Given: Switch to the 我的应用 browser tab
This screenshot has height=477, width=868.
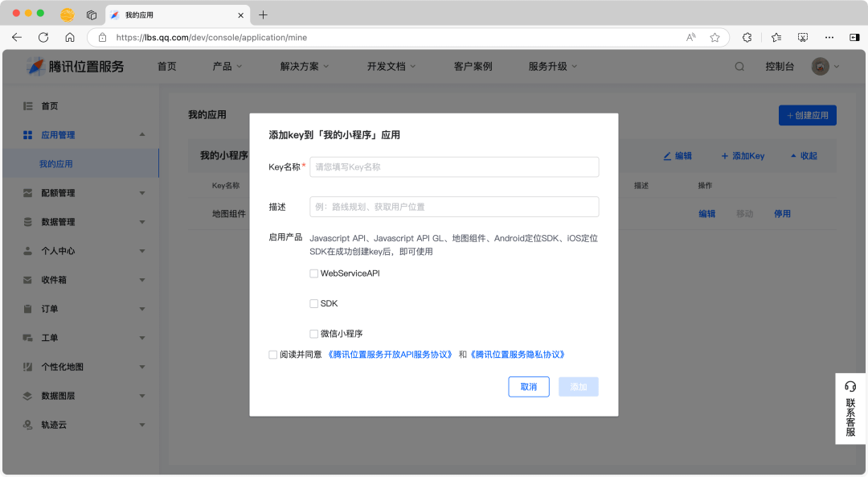Looking at the screenshot, I should [177, 15].
